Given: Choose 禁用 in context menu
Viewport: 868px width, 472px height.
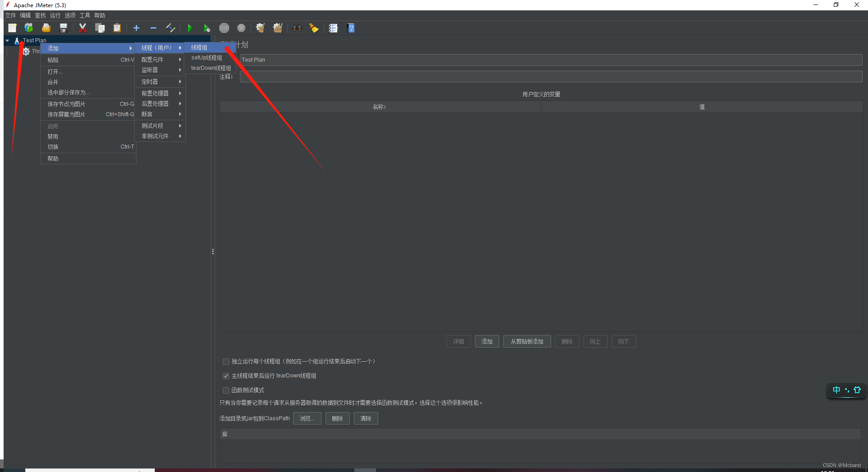Looking at the screenshot, I should [x=88, y=136].
